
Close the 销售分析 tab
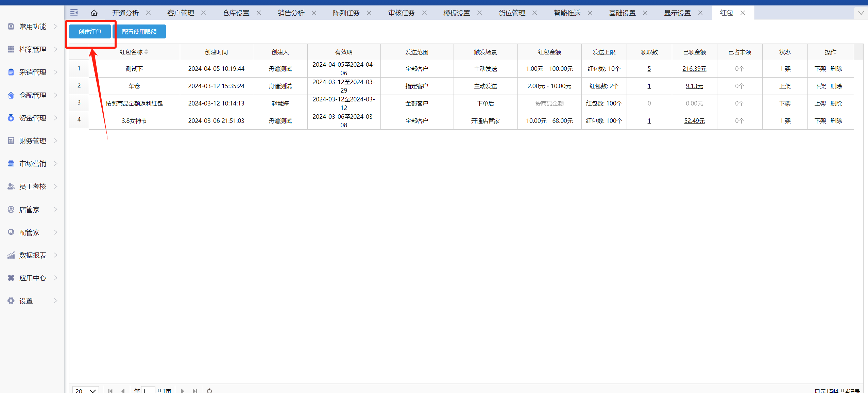click(x=314, y=13)
